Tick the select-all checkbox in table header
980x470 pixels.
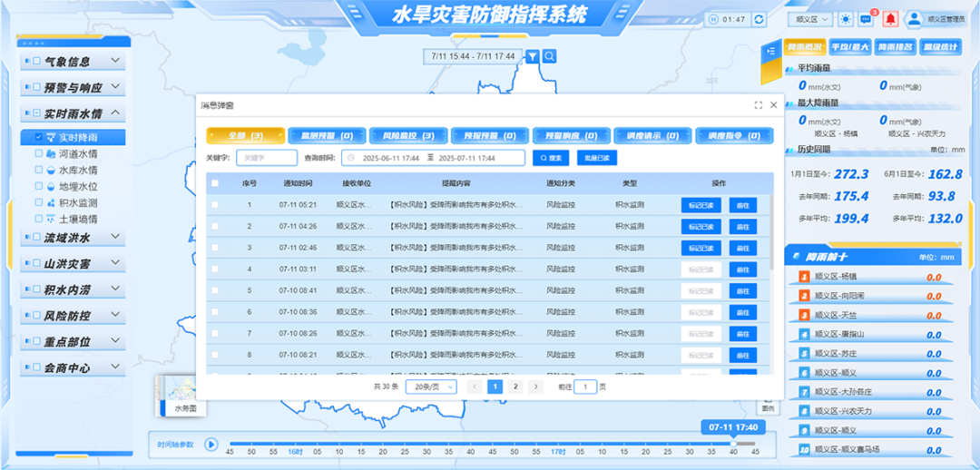[215, 183]
